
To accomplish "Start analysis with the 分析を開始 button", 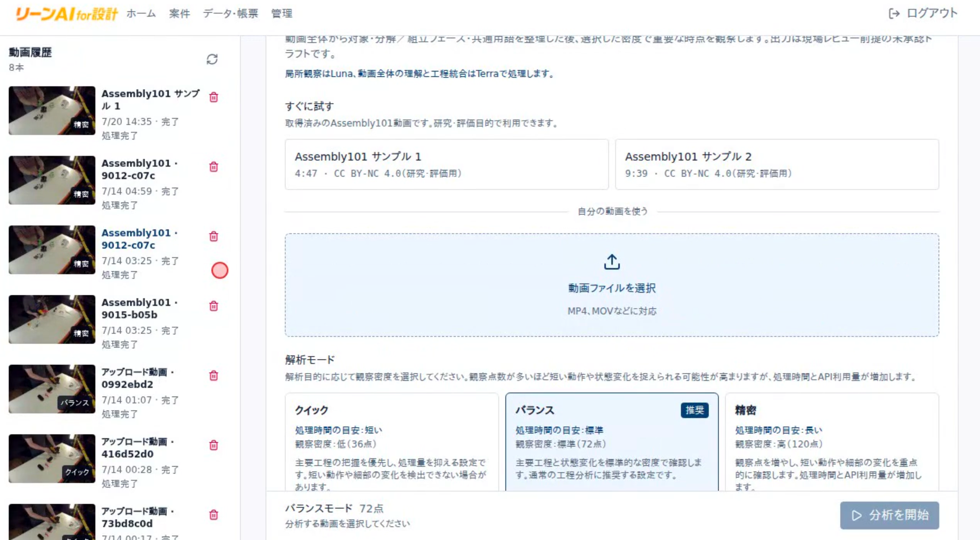I will pos(889,515).
